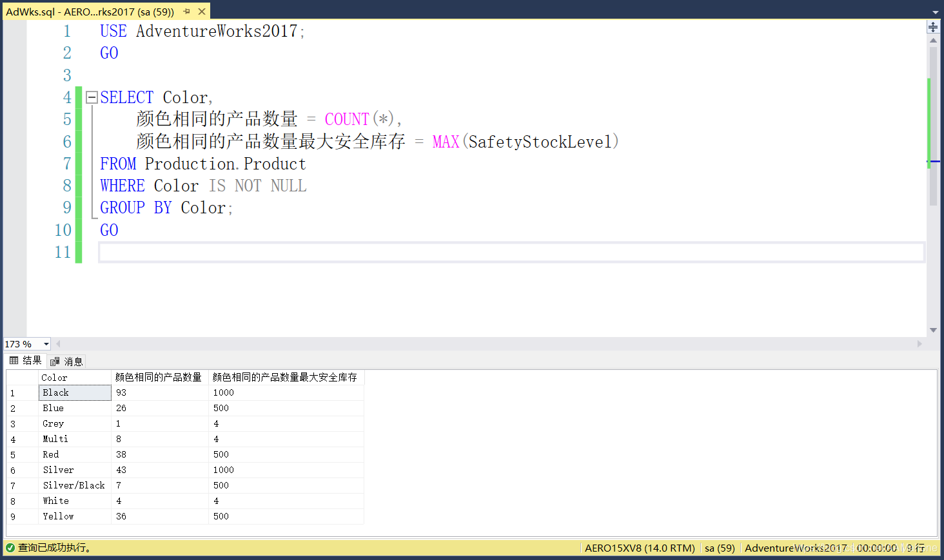Select the AdWks.sql query tab

[90, 12]
